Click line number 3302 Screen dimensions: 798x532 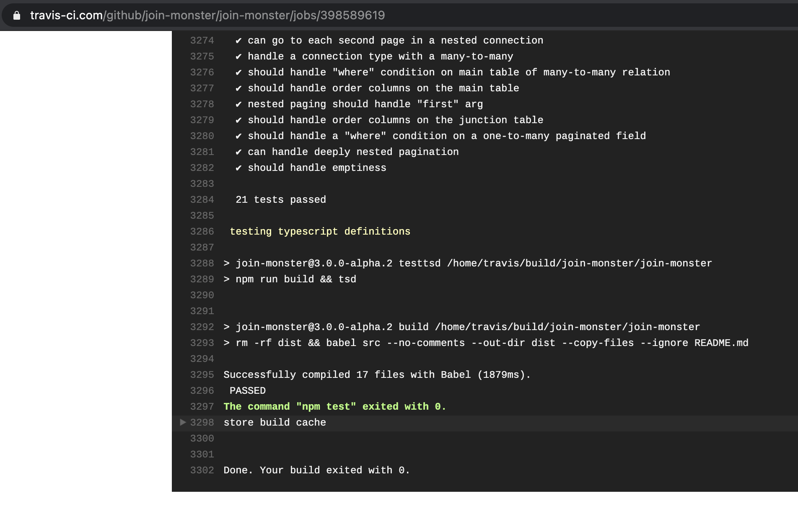pyautogui.click(x=202, y=470)
